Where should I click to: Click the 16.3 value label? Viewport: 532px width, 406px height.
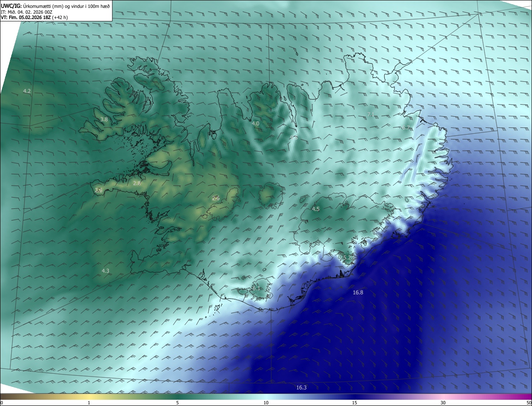click(x=301, y=388)
